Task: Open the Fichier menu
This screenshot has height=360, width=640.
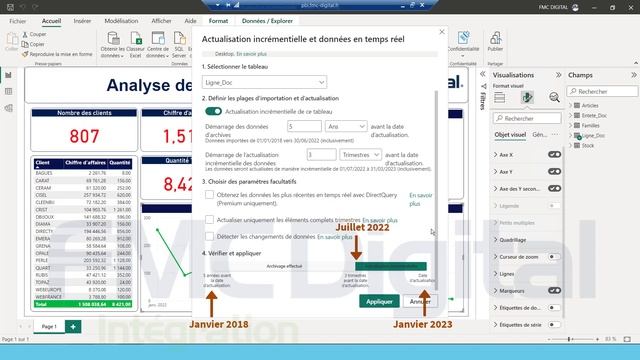Action: (18, 21)
